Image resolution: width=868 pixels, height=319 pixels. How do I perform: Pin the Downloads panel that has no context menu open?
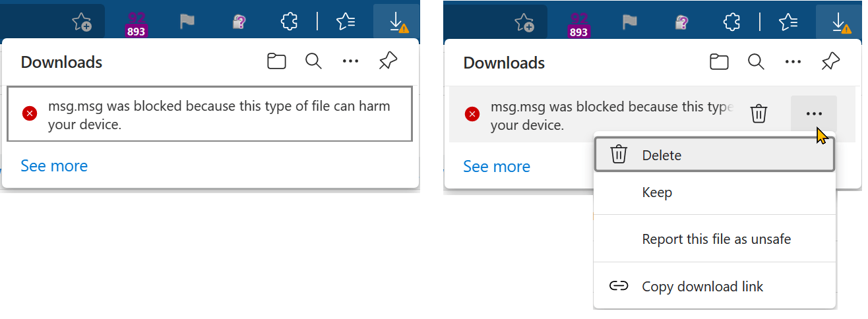tap(388, 62)
